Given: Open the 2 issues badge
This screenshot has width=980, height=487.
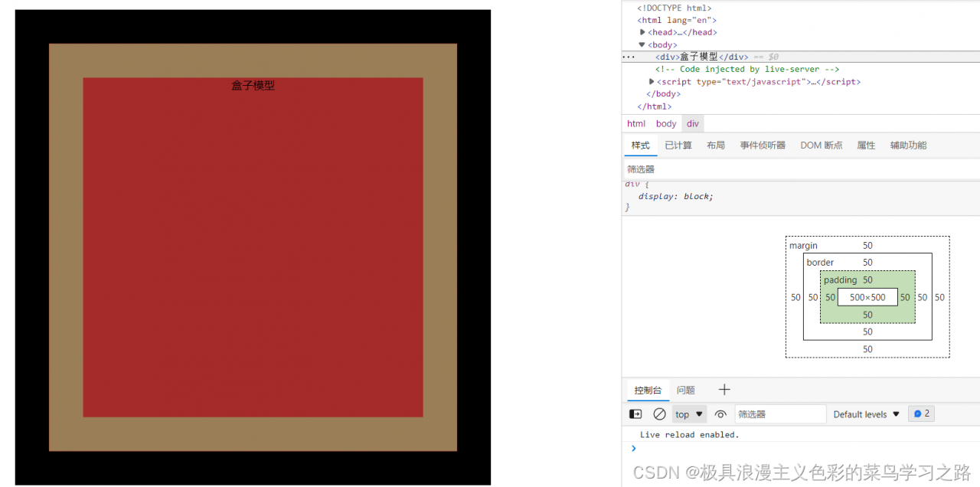Looking at the screenshot, I should (x=921, y=413).
